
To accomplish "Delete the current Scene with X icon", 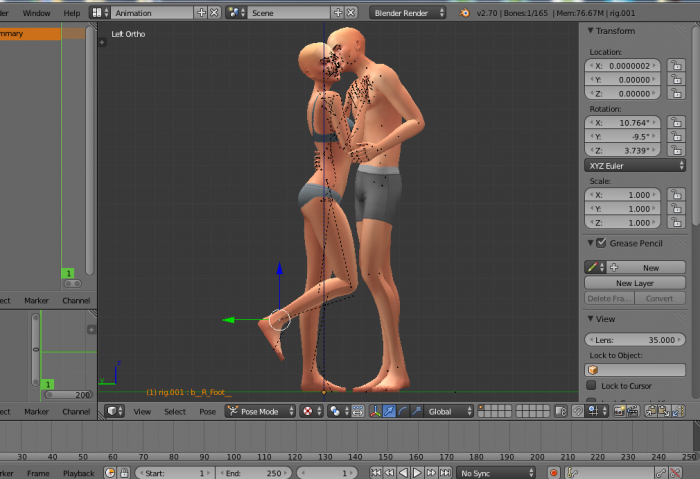I will [351, 13].
